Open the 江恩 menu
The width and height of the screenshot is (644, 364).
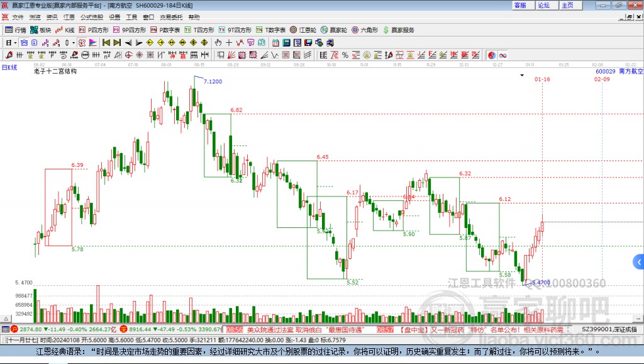pyautogui.click(x=69, y=17)
